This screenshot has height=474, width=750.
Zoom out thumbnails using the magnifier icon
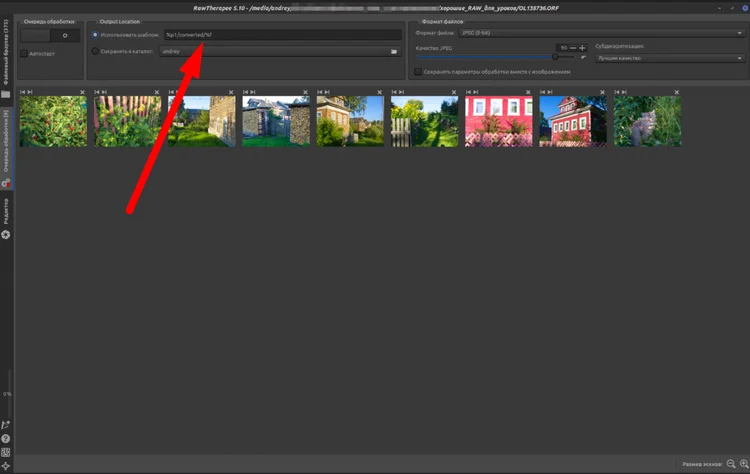[731, 464]
